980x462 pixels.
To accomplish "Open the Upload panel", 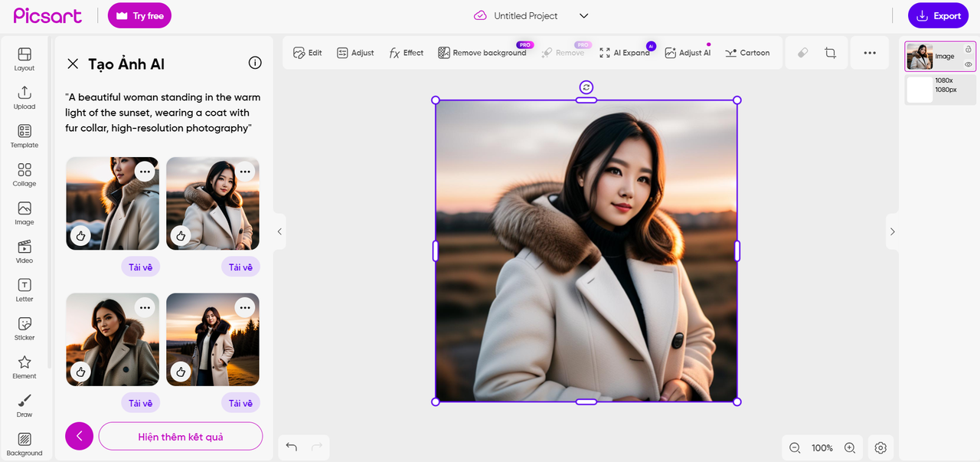I will click(24, 97).
